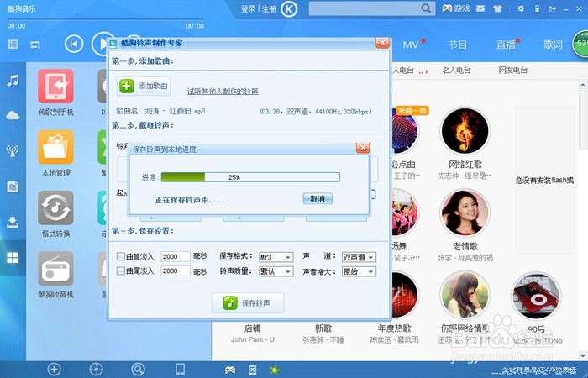Viewport: 588px width, 378px height.
Task: Open the skin shirt icon
Action: 497,8
